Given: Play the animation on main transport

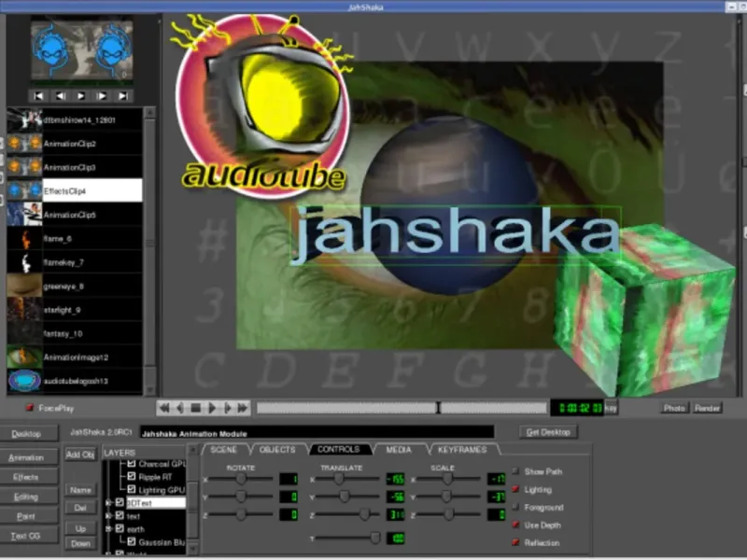Looking at the screenshot, I should tap(212, 408).
